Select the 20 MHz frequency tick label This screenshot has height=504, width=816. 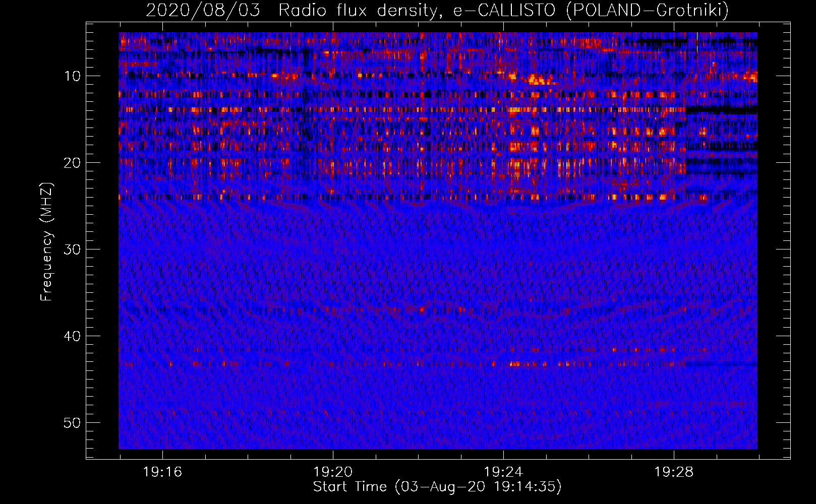[72, 163]
